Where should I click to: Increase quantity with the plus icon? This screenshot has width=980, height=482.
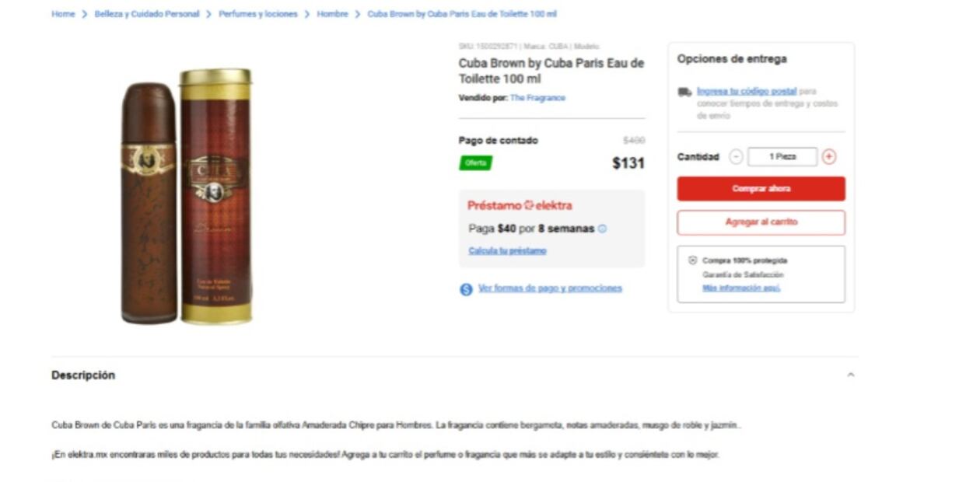pos(829,157)
